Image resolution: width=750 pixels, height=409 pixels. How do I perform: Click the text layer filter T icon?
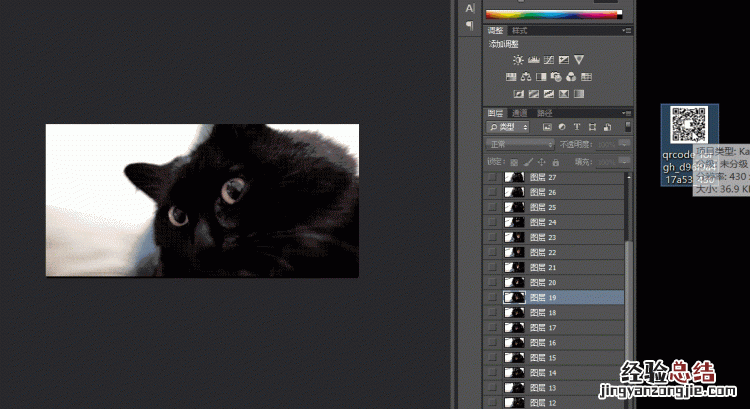click(x=577, y=127)
